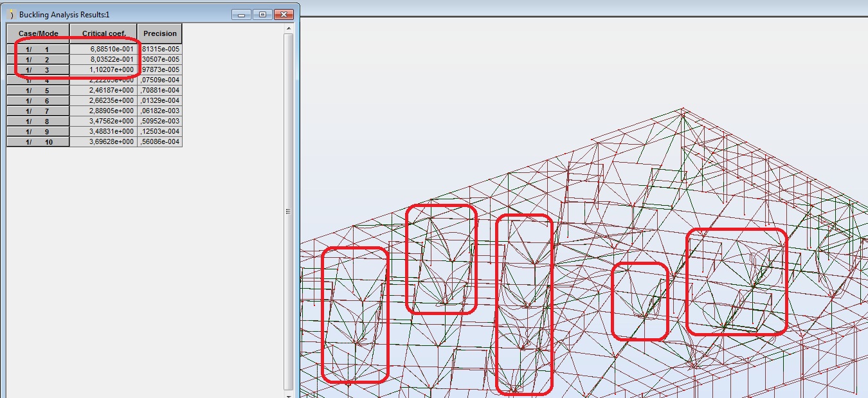Image resolution: width=868 pixels, height=398 pixels.
Task: Click precision cell ,12503e-004
Action: [160, 131]
